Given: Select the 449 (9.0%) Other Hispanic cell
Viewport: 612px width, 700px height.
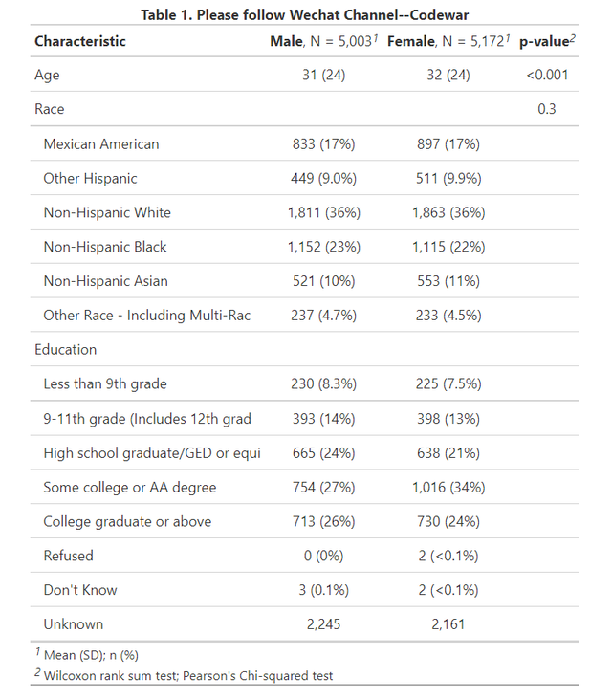Looking at the screenshot, I should (324, 178).
